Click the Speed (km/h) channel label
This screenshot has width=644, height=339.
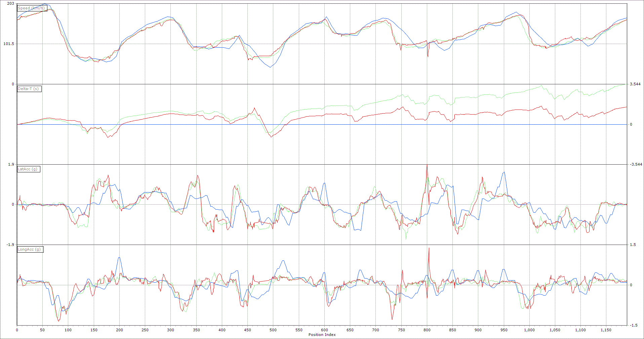pos(31,8)
